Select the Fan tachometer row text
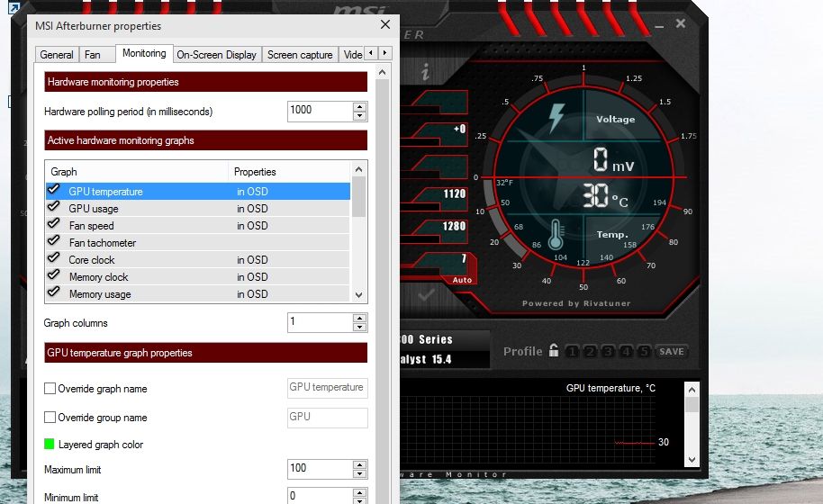 pyautogui.click(x=103, y=243)
